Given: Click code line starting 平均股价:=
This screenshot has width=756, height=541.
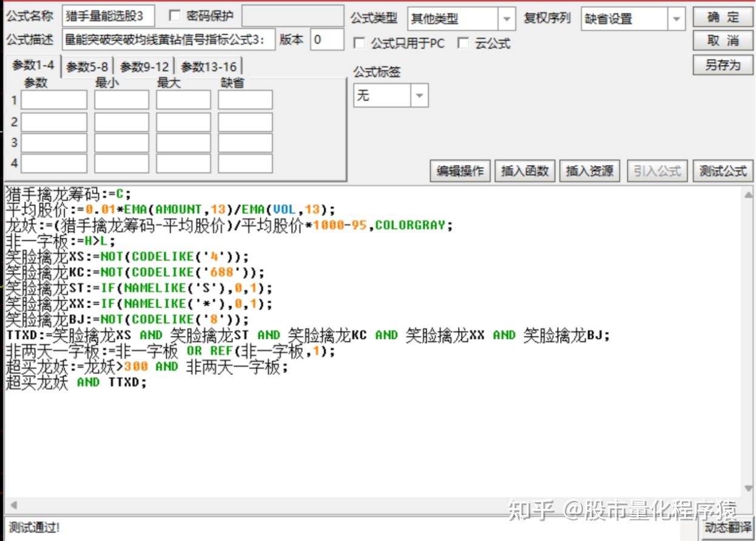Looking at the screenshot, I should coord(170,210).
